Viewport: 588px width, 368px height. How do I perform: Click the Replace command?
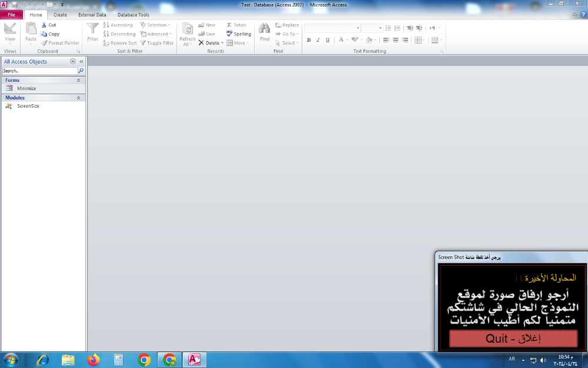pos(287,25)
